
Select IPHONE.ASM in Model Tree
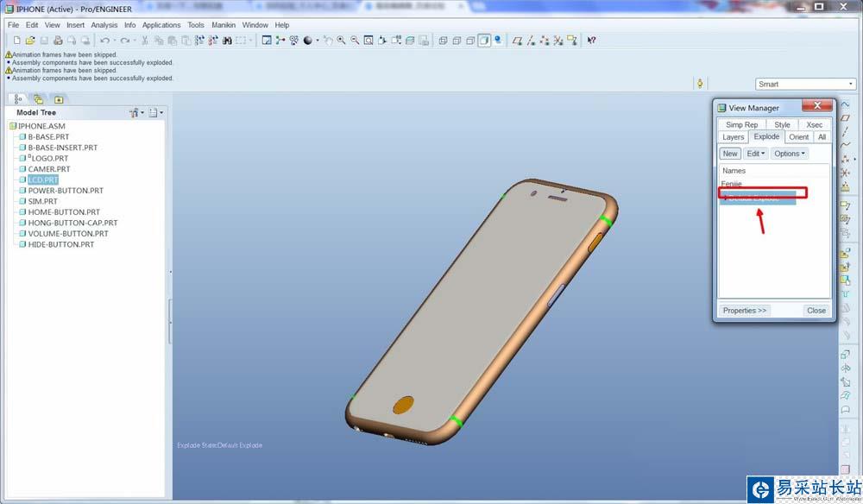pyautogui.click(x=41, y=126)
